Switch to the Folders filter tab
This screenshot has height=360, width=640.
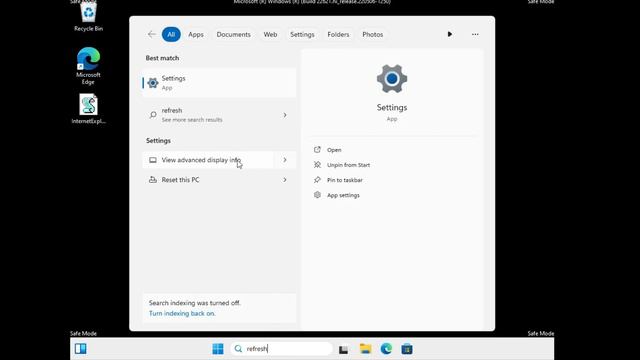338,34
